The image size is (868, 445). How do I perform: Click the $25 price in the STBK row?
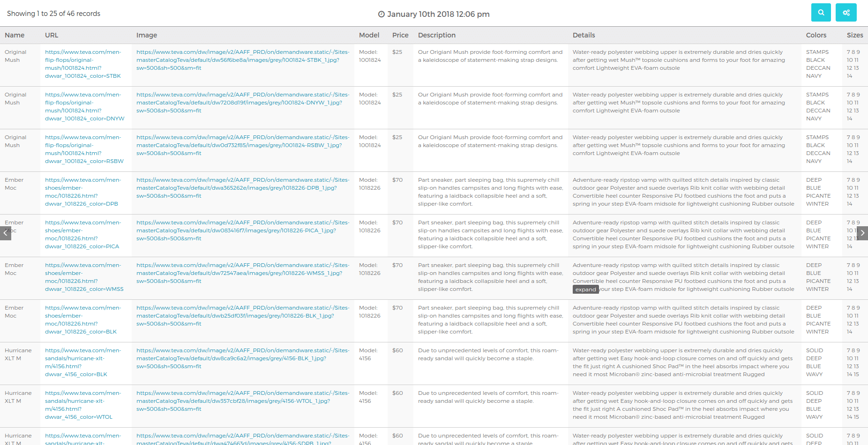[x=397, y=52]
